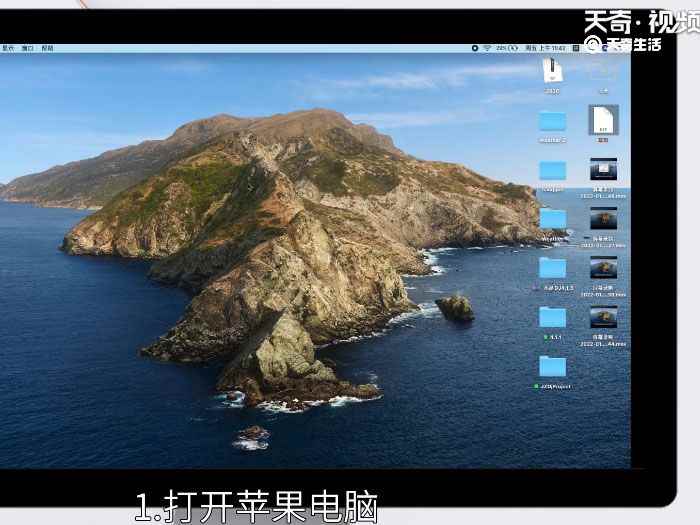Select the document file named 2020
This screenshot has height=525, width=700.
click(x=552, y=71)
